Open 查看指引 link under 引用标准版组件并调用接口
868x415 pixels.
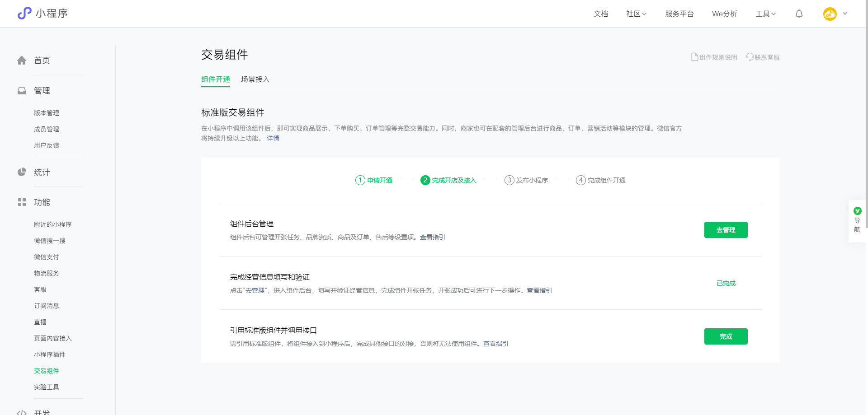point(496,344)
